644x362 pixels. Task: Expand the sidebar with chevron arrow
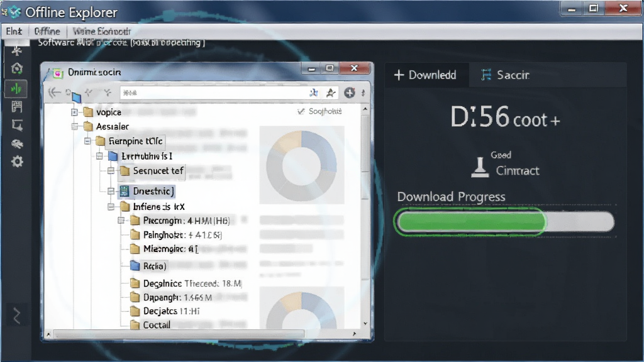[x=16, y=315]
